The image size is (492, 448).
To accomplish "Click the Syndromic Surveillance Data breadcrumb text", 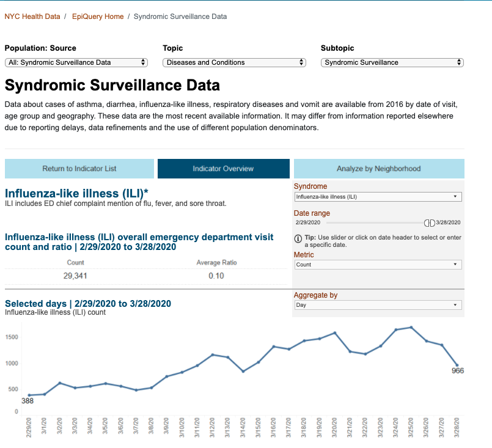I will tap(180, 17).
